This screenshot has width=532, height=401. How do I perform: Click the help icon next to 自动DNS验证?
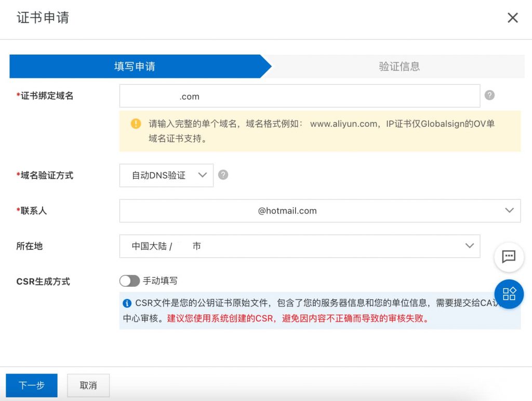pos(223,175)
